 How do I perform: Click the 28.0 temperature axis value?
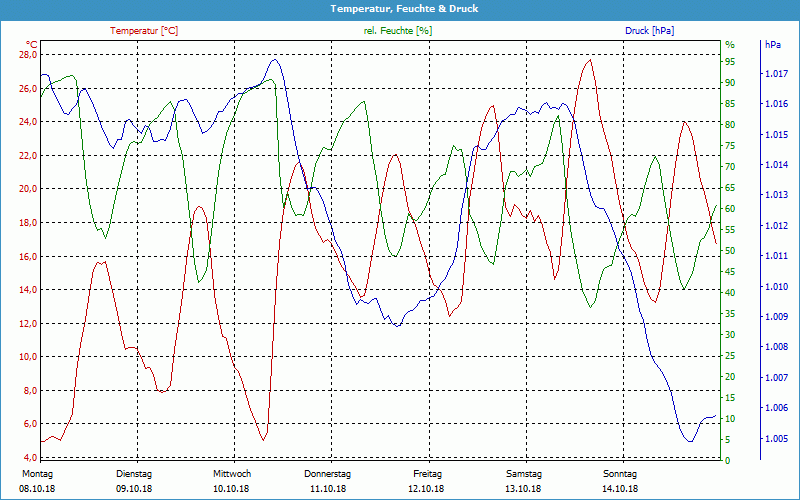(x=27, y=55)
